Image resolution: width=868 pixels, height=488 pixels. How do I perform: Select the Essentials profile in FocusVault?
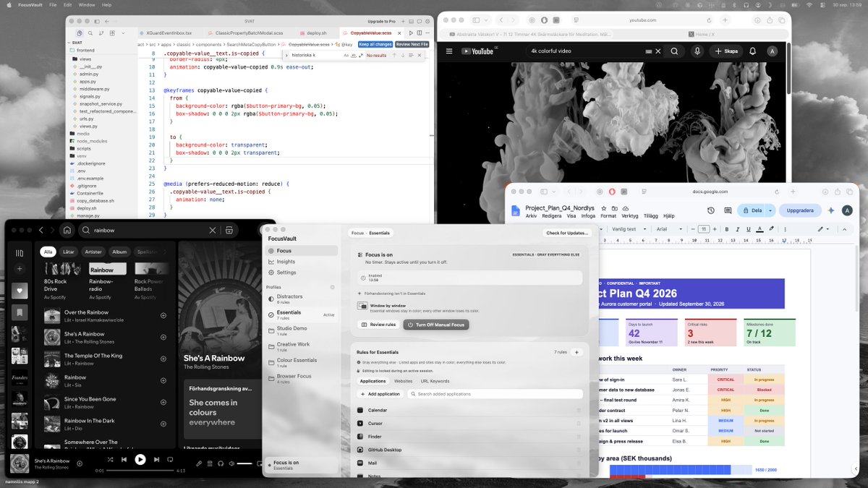302,314
